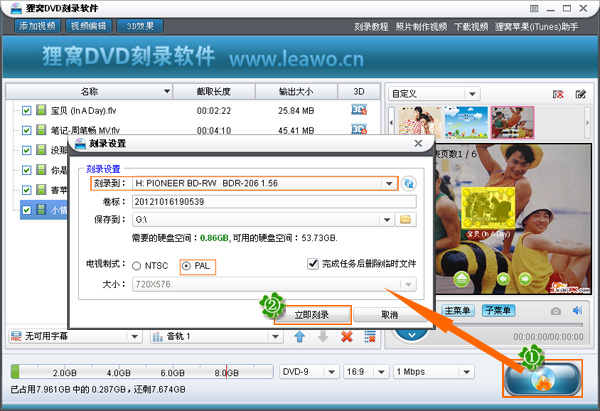Click the green right arrow in menu preview
The width and height of the screenshot is (600, 411).
point(525,279)
